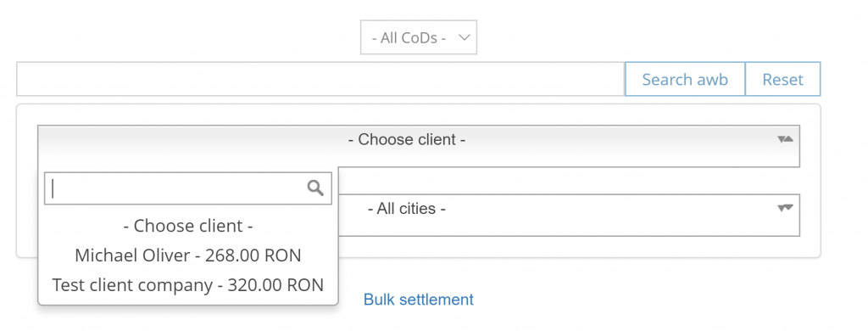Select Michael Oliver - 268.00 RON option
Screen dimensions: 868x331
click(x=188, y=255)
